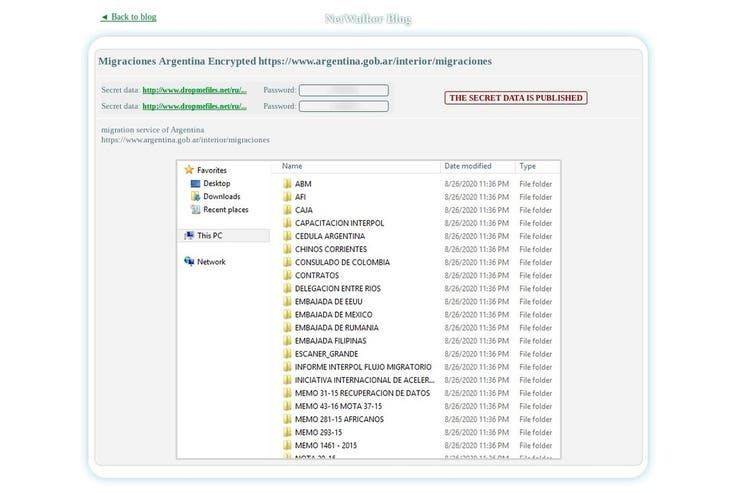Click the Network label in sidebar
The image size is (740, 493).
tap(211, 262)
